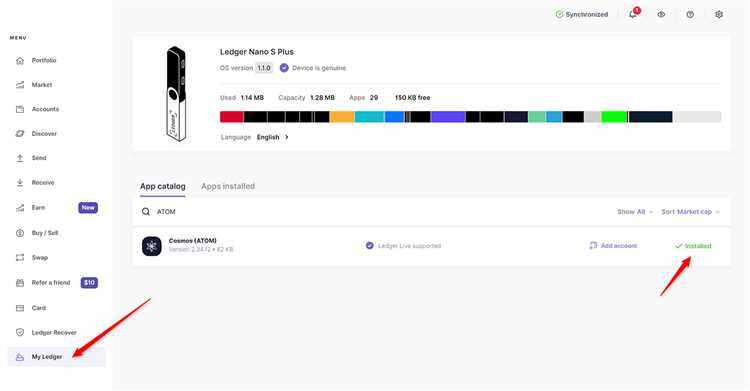The width and height of the screenshot is (750, 391).
Task: Click the orange storage bar segment
Action: [x=342, y=117]
